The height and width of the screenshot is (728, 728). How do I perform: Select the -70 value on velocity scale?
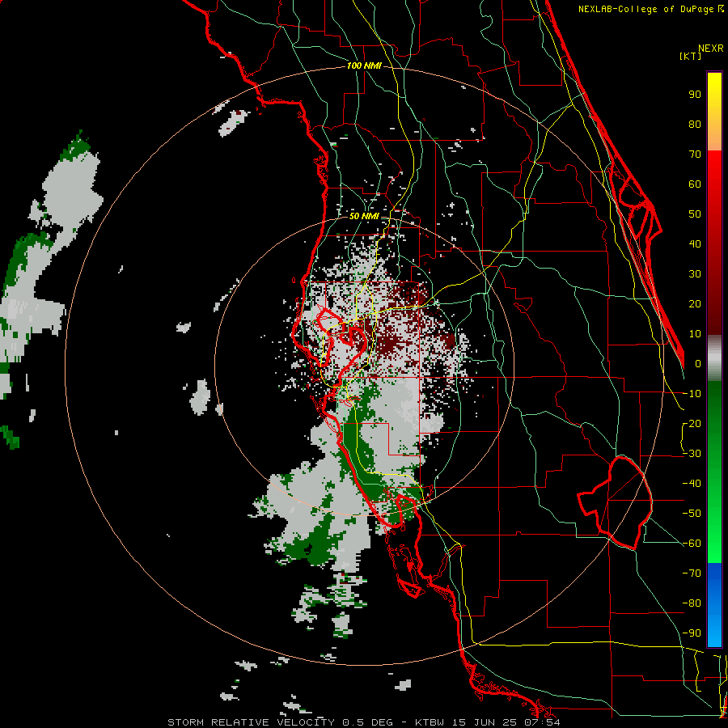point(692,574)
